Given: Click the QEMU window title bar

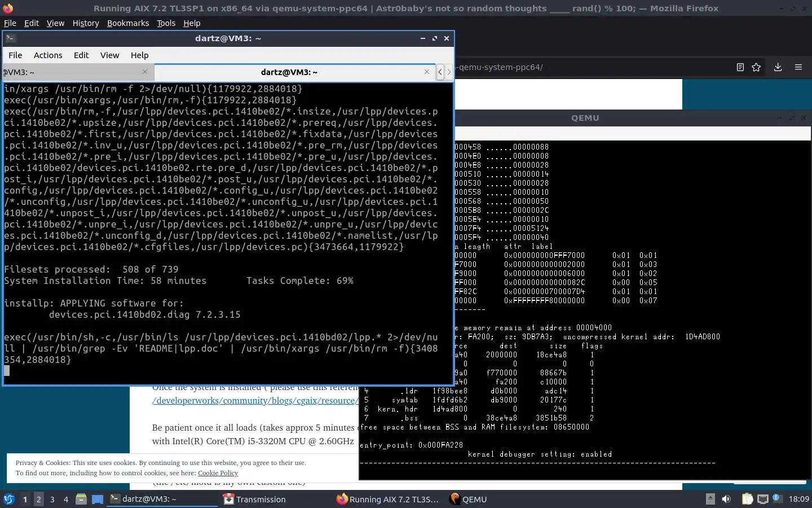Looking at the screenshot, I should coord(585,118).
